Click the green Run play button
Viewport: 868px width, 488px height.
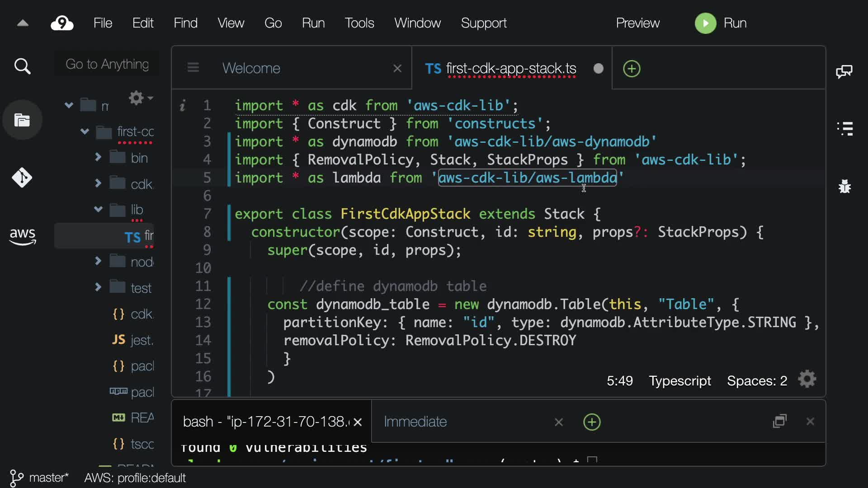(705, 23)
